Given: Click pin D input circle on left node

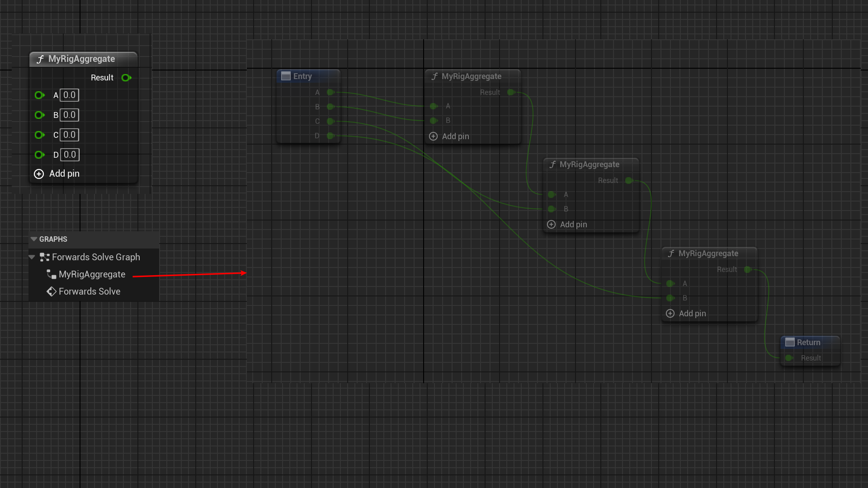Looking at the screenshot, I should pyautogui.click(x=39, y=155).
